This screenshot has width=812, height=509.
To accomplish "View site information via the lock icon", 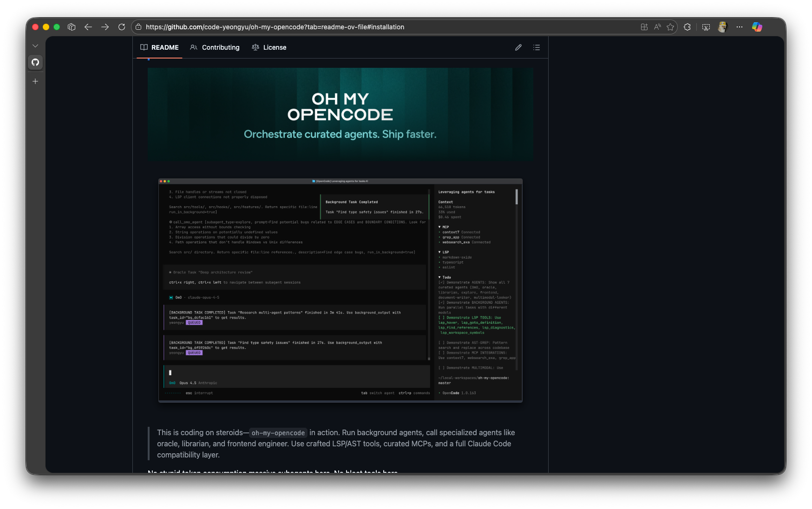I will pos(138,27).
